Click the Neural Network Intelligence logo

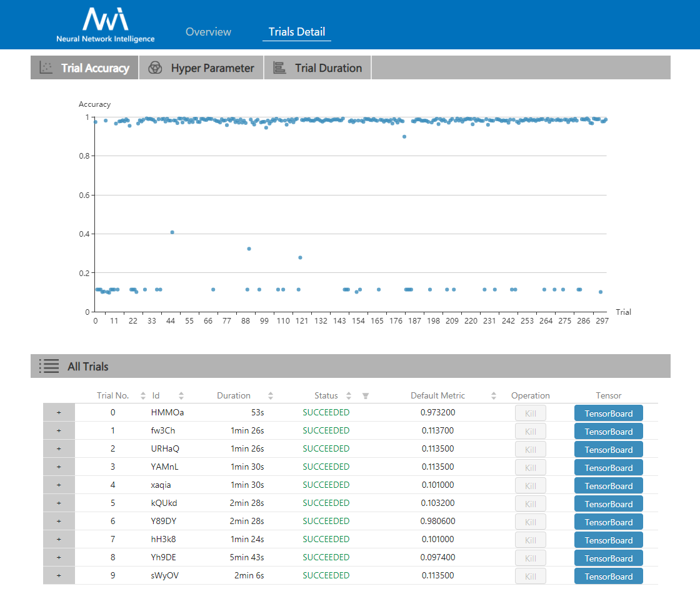click(x=106, y=25)
